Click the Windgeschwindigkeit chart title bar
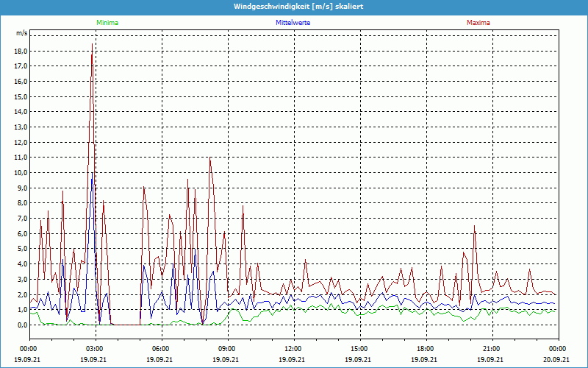Image resolution: width=588 pixels, height=368 pixels. (294, 7)
